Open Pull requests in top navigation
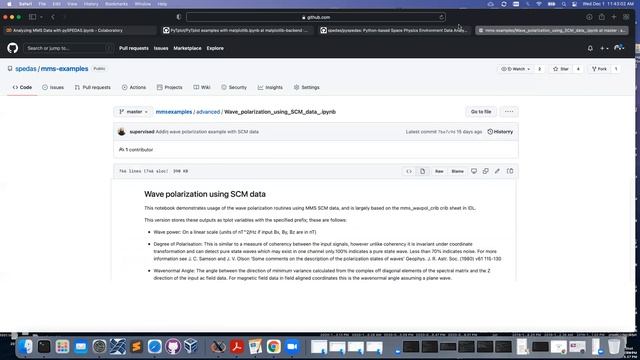The image size is (640, 360). [134, 48]
